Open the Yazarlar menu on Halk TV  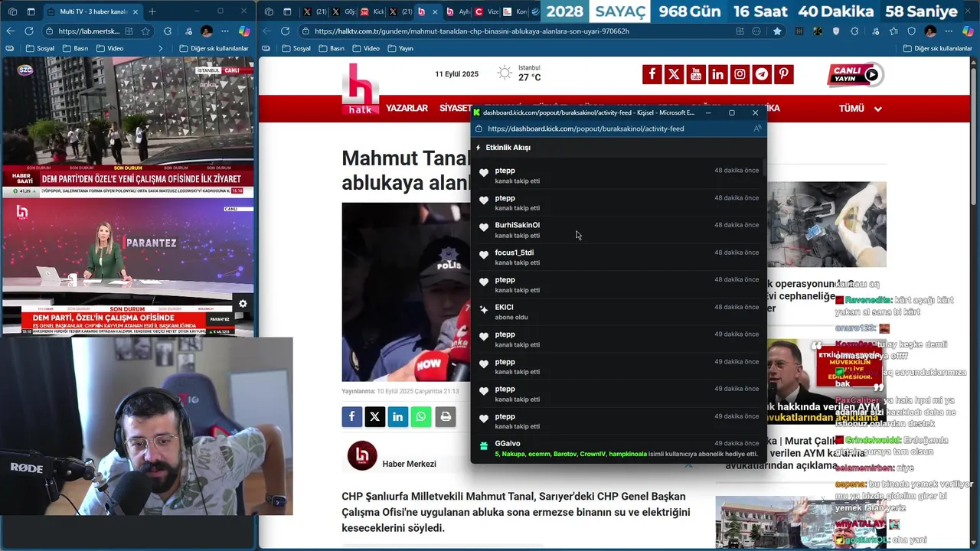[x=407, y=108]
